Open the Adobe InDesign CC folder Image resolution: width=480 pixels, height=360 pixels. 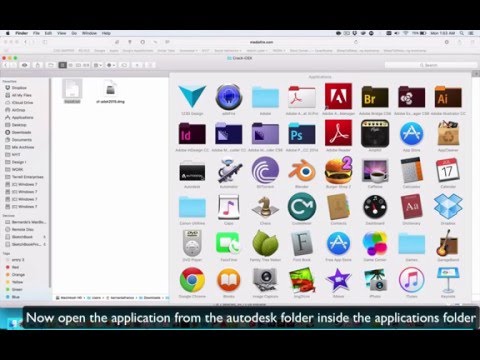point(192,133)
